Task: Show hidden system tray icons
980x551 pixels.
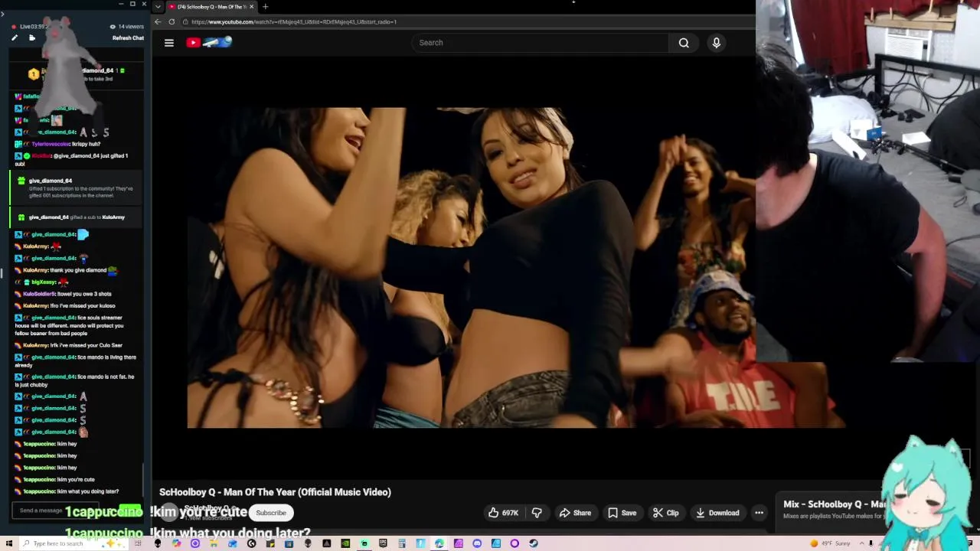Action: click(x=861, y=543)
